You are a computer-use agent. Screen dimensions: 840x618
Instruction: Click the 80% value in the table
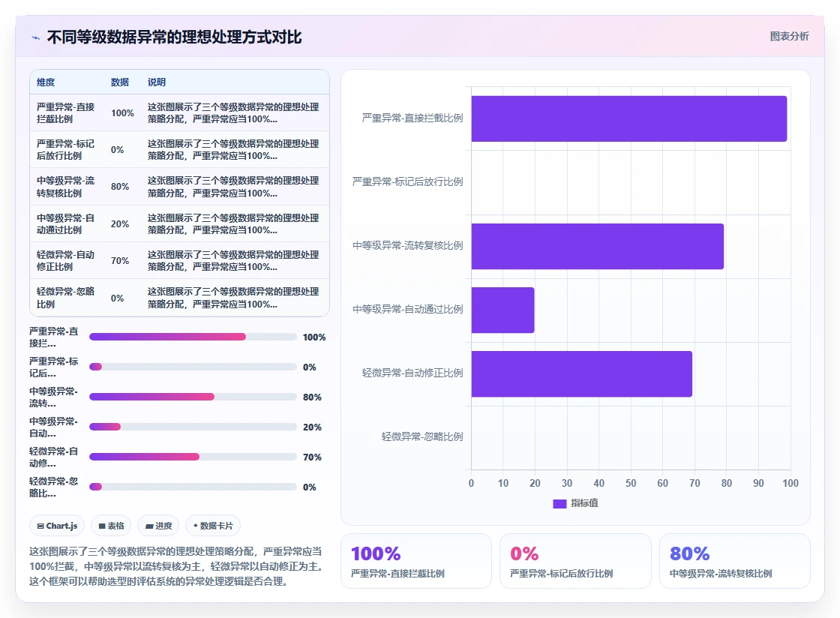[120, 187]
